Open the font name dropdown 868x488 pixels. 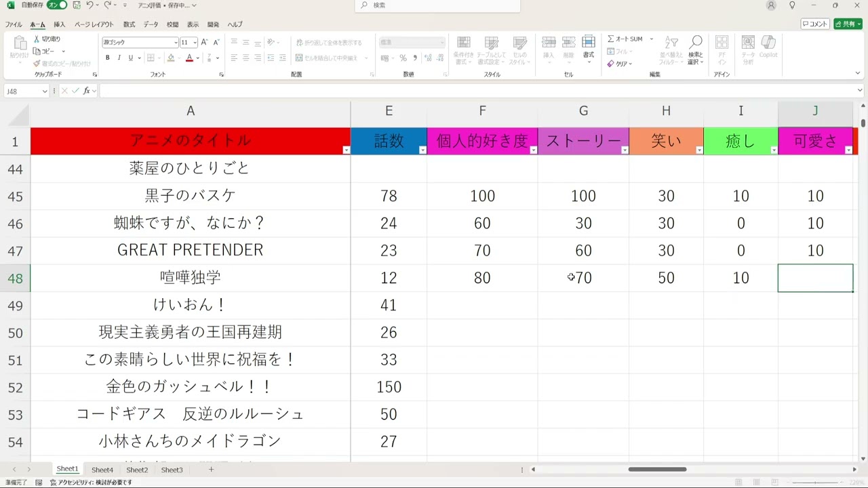176,42
